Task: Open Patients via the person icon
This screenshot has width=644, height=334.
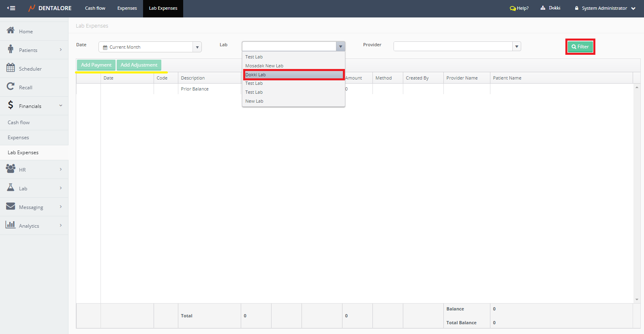Action: point(11,49)
